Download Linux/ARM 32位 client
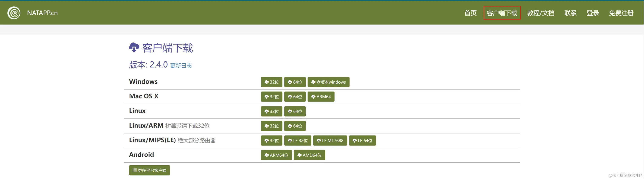644x179 pixels. [272, 126]
